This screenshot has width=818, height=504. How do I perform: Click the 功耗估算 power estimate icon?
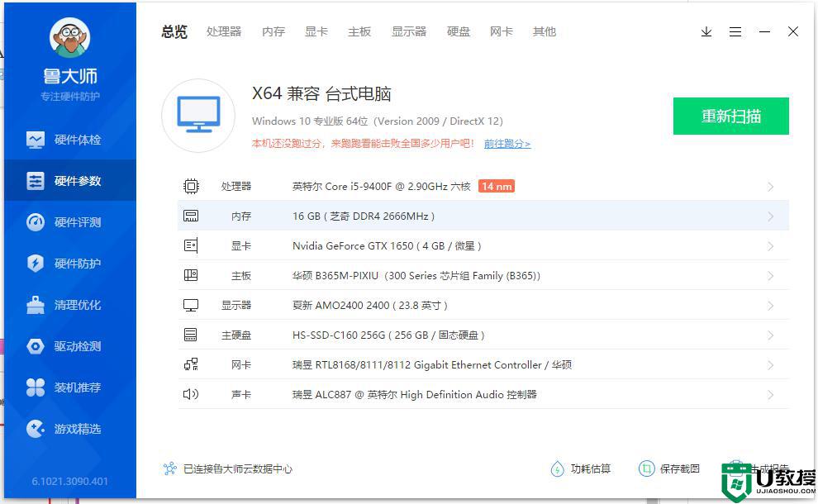[558, 469]
